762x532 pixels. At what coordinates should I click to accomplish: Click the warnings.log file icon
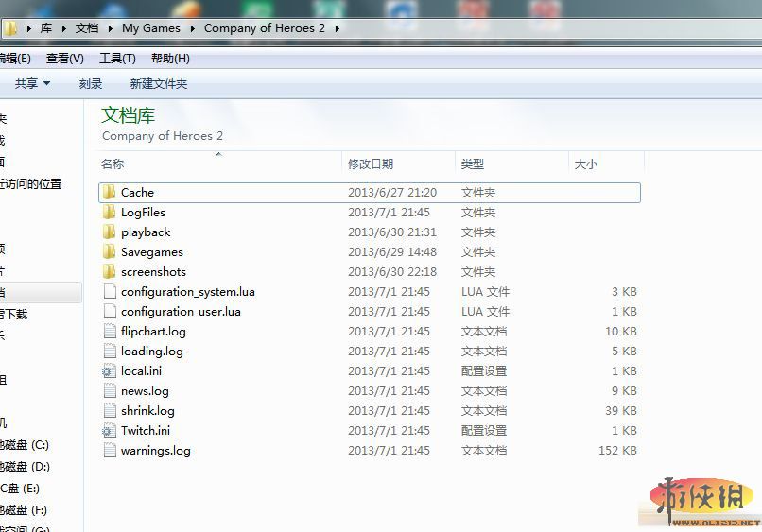[110, 451]
